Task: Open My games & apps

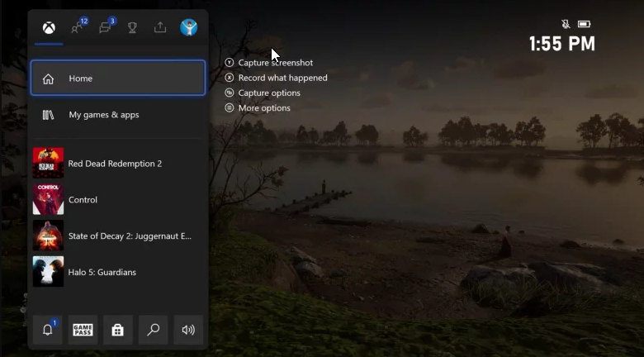Action: coord(118,115)
